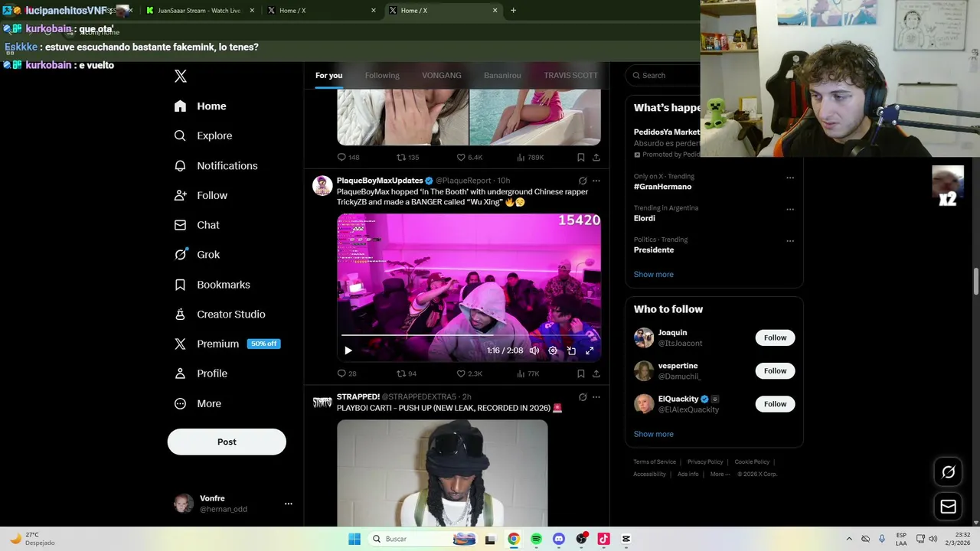Click the X logo in the sidebar

pyautogui.click(x=180, y=76)
